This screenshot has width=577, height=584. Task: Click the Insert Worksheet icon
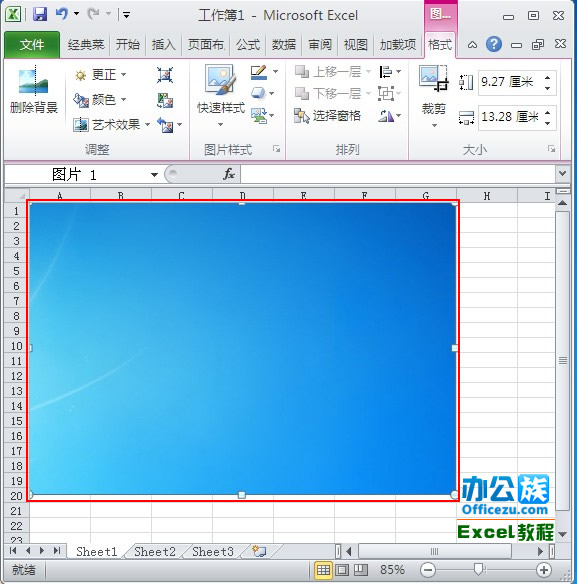[259, 551]
